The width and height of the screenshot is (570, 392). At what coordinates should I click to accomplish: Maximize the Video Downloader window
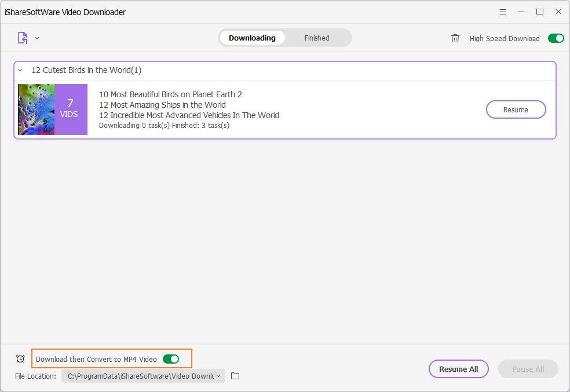(540, 12)
